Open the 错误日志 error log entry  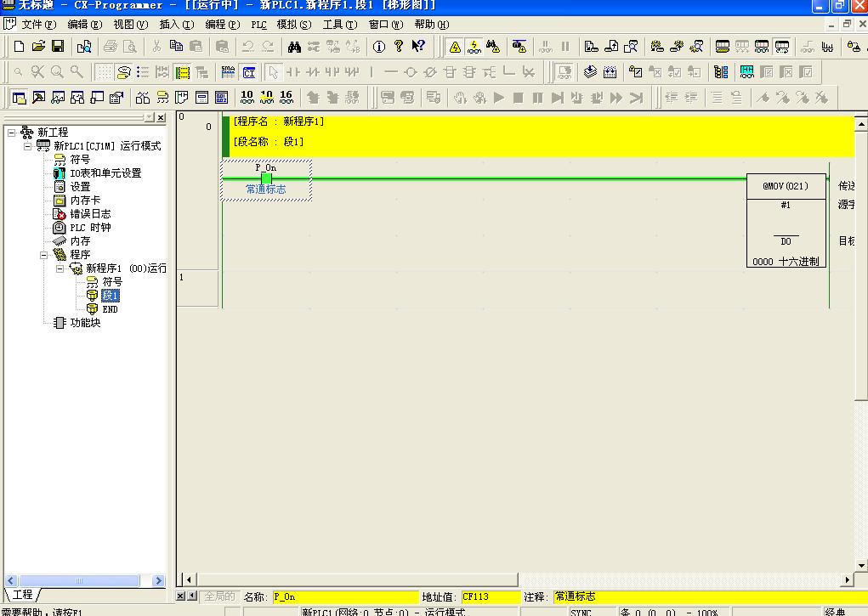pyautogui.click(x=89, y=214)
